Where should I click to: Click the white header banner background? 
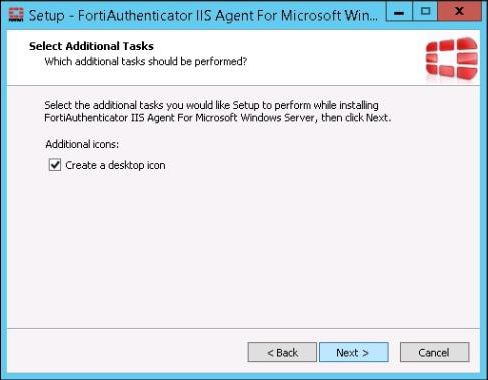pos(300,58)
